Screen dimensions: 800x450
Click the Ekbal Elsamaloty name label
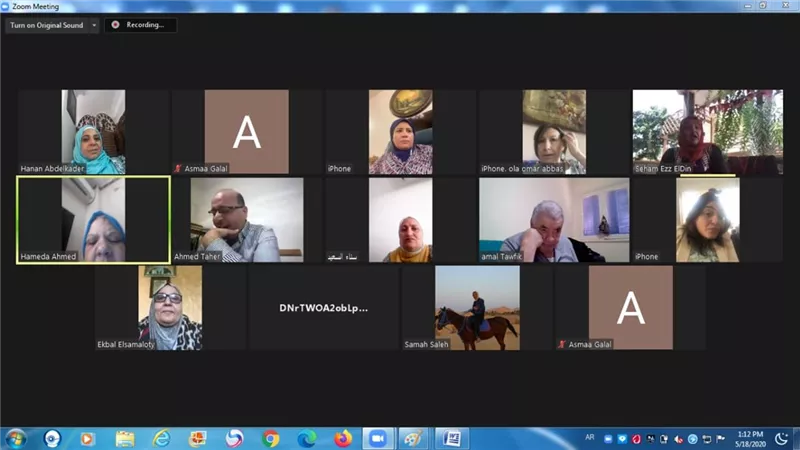tap(126, 344)
